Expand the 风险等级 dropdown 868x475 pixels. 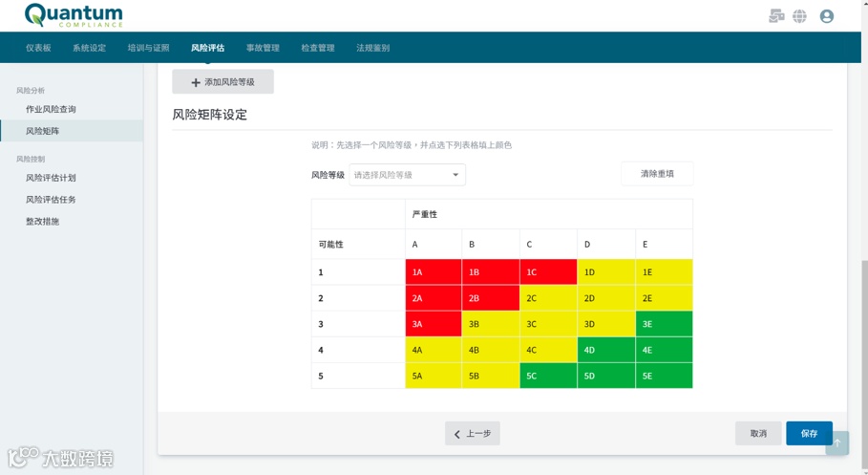point(407,175)
